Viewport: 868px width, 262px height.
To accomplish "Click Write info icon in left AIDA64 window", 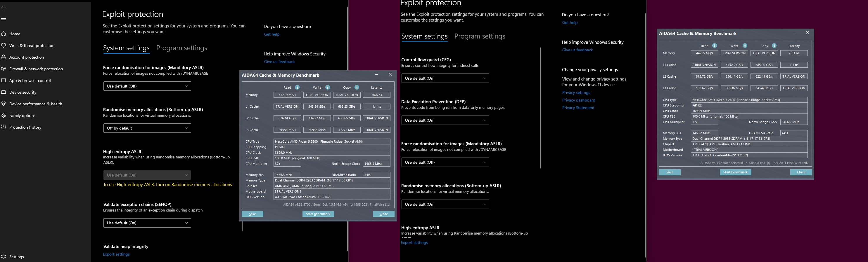I will tap(328, 88).
